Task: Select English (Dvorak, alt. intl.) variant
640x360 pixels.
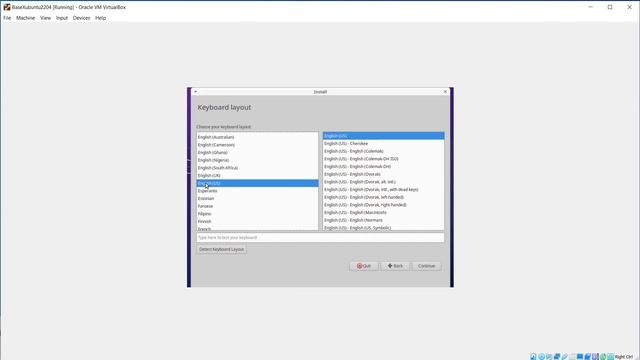Action: 383,182
